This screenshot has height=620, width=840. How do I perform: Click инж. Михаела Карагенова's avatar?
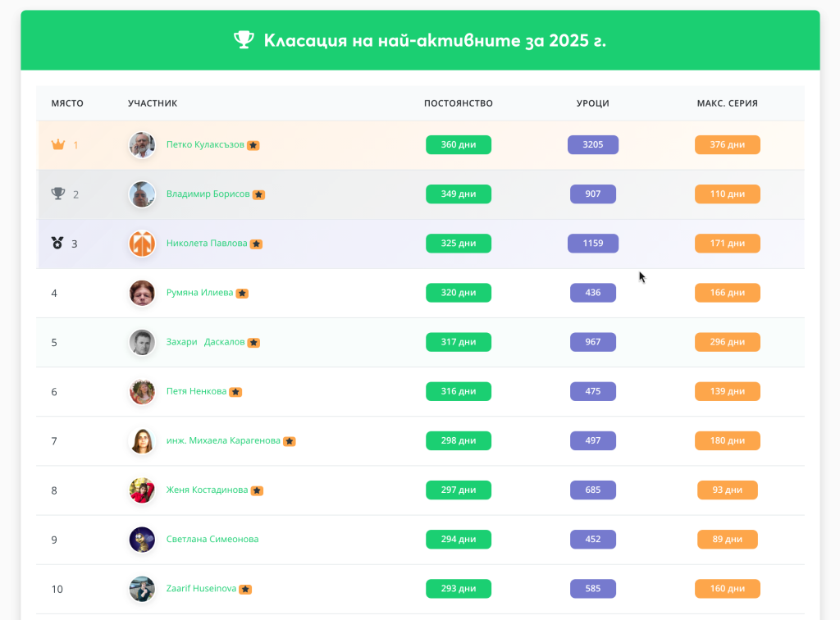point(142,440)
